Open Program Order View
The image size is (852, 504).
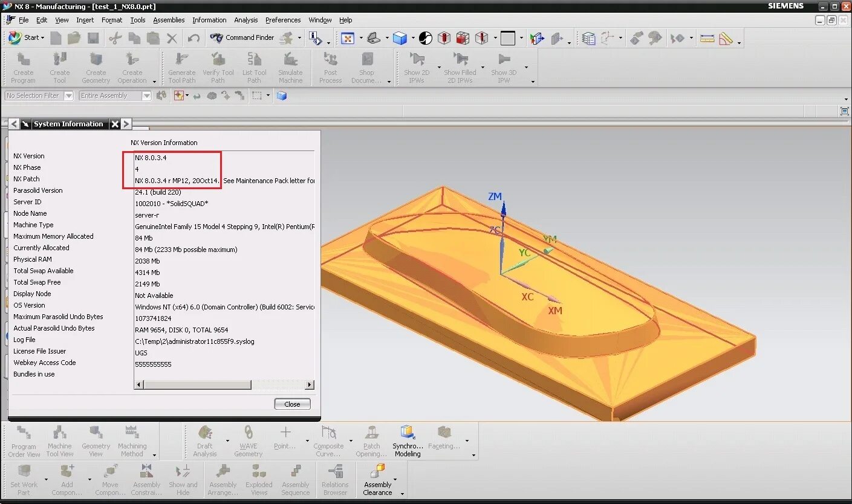click(24, 441)
